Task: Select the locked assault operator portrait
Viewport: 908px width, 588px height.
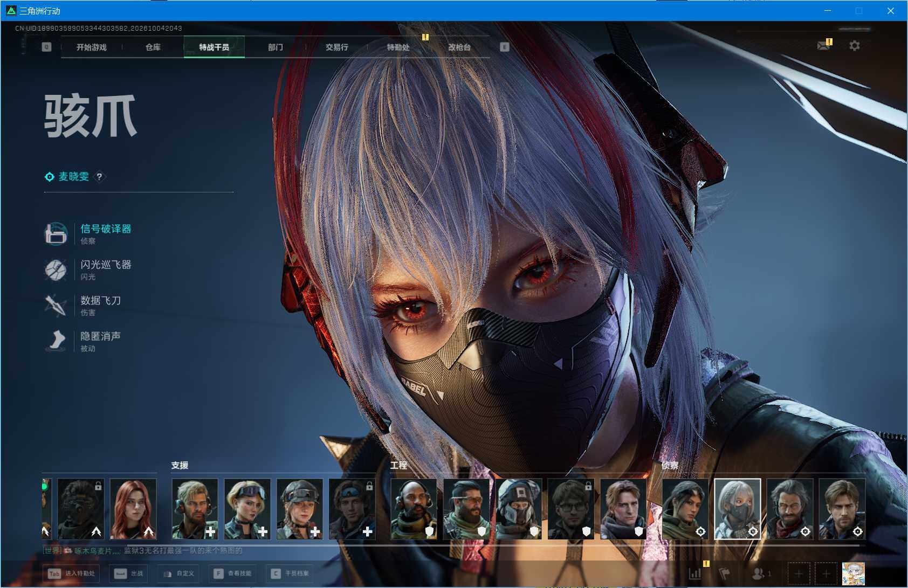Action: 81,509
